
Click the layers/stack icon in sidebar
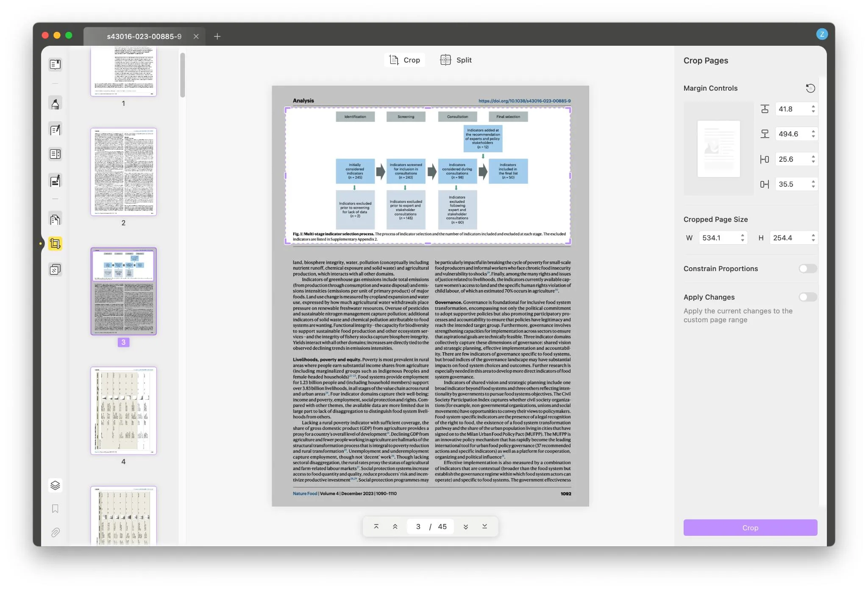pyautogui.click(x=56, y=485)
